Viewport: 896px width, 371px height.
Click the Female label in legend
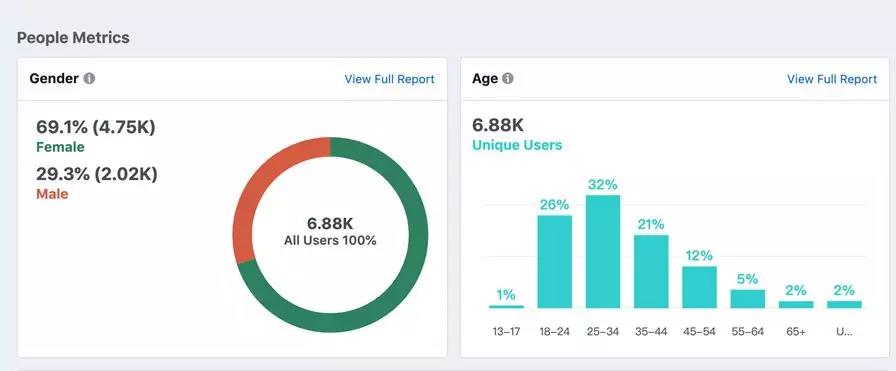pos(60,147)
